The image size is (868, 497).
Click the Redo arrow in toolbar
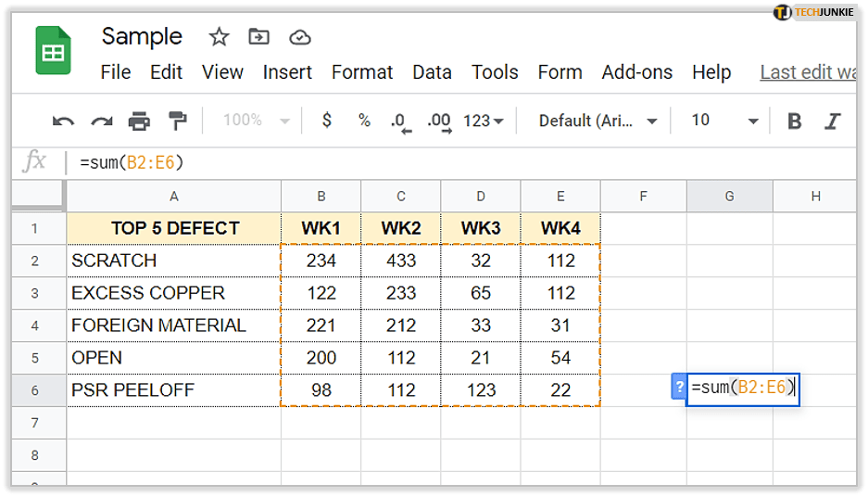point(101,121)
